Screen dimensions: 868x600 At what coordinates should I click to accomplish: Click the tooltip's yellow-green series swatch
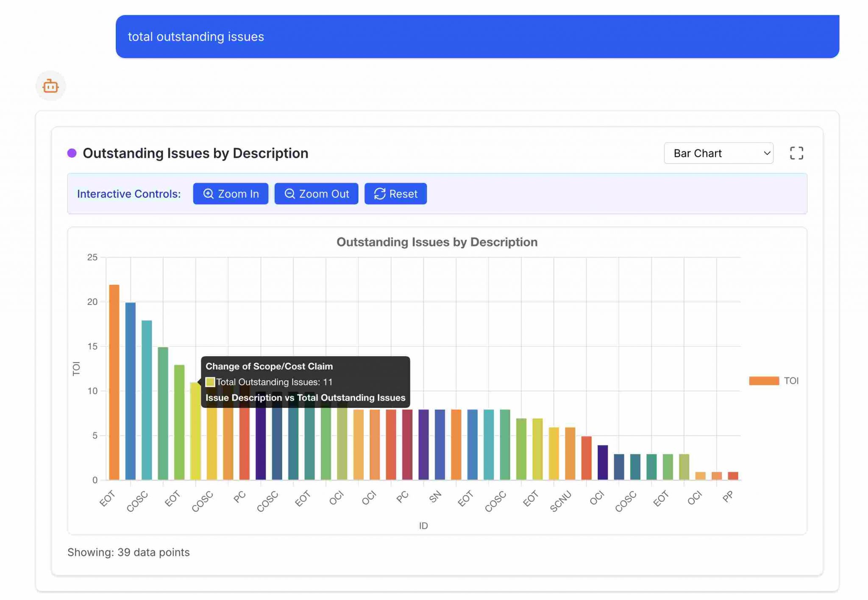tap(210, 382)
